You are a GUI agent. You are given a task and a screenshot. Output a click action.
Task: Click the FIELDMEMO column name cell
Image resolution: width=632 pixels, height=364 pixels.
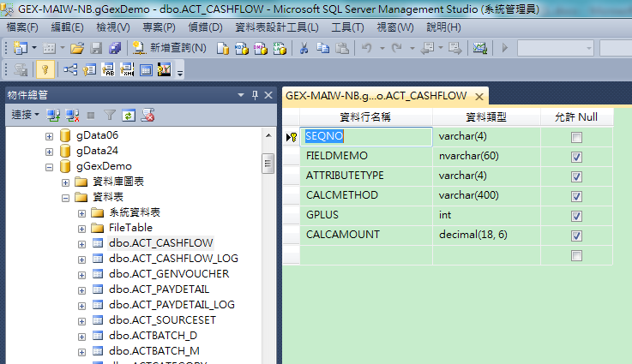[366, 156]
